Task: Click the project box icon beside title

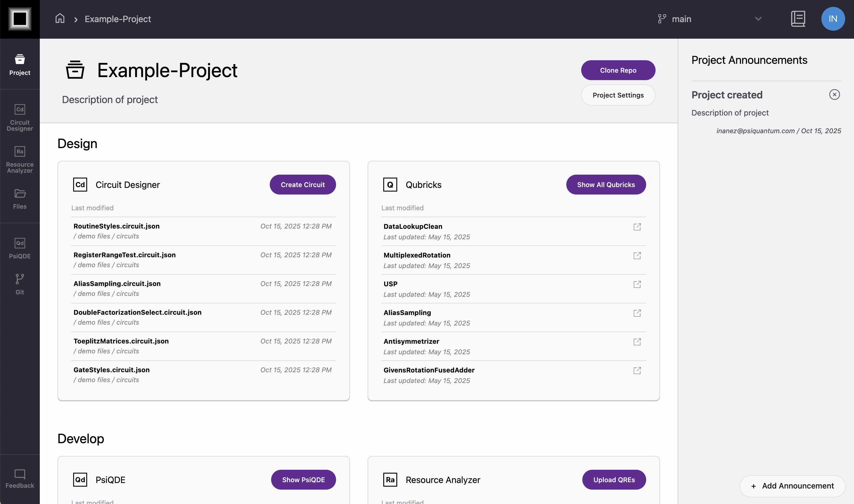Action: point(75,70)
